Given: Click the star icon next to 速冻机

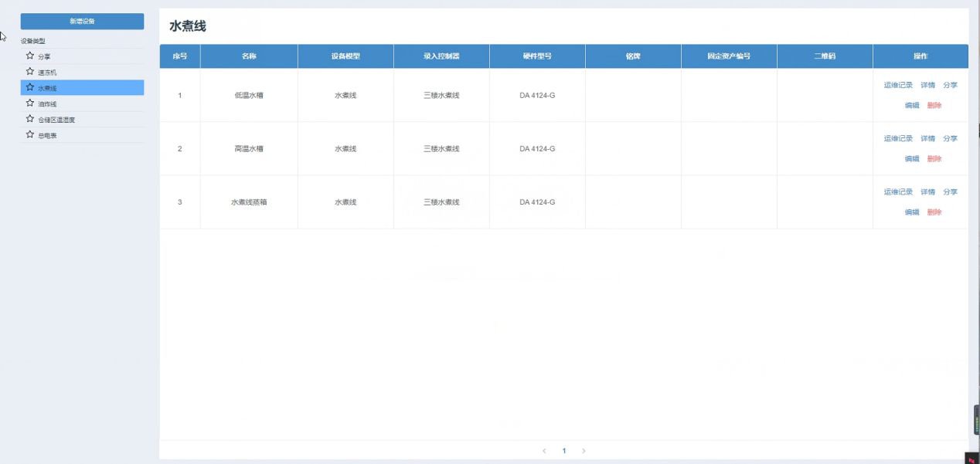Looking at the screenshot, I should pos(30,72).
